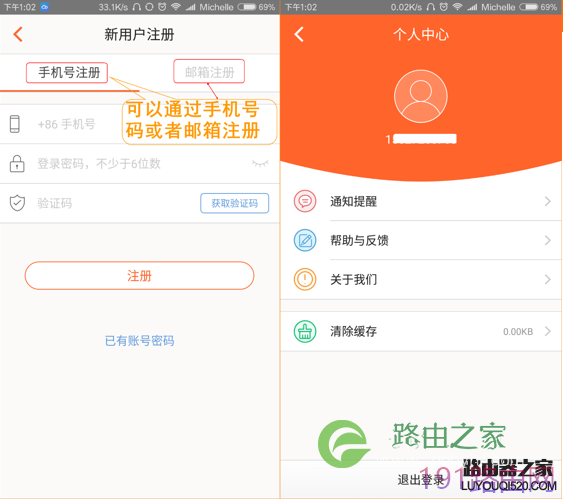Expand help and feedback row chevron

548,240
